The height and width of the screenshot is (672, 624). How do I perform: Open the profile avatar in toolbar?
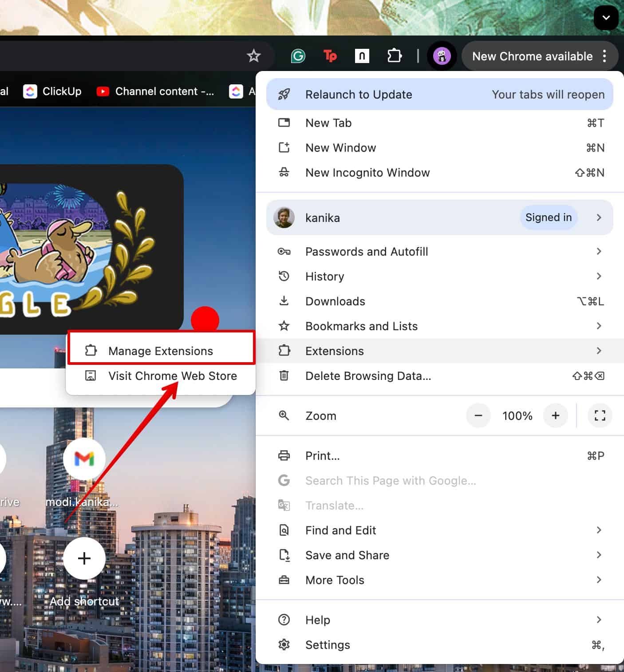click(442, 56)
